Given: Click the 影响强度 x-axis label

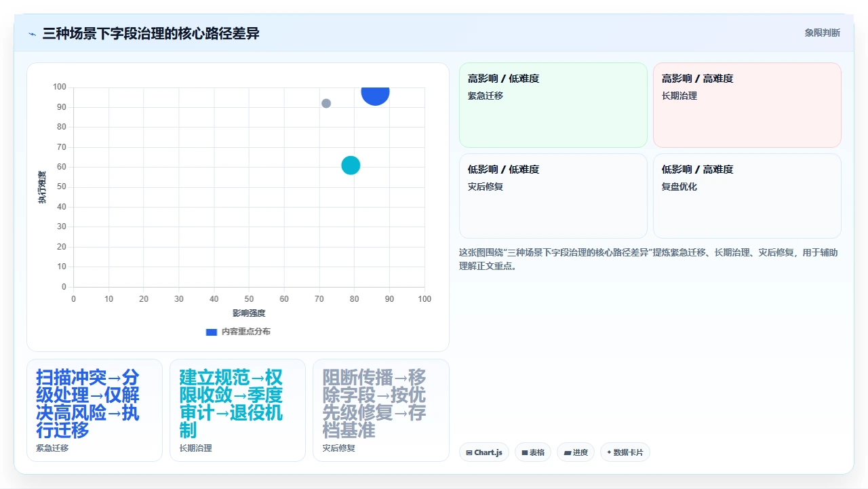Looking at the screenshot, I should pyautogui.click(x=249, y=313).
